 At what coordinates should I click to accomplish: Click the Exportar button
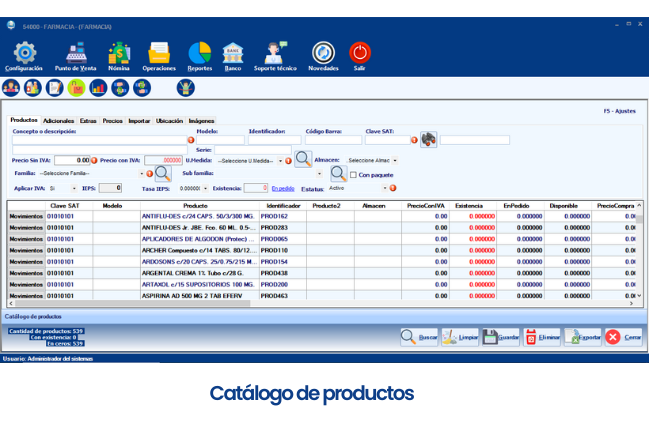(583, 337)
